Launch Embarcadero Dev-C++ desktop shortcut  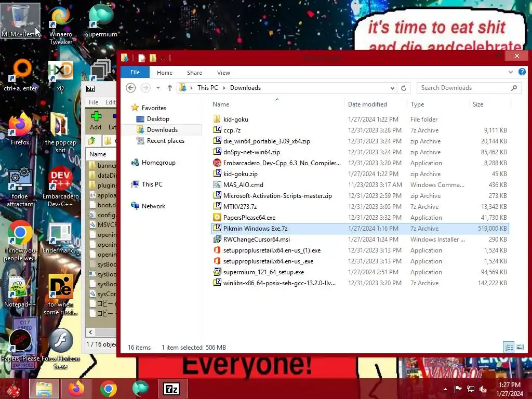point(60,187)
